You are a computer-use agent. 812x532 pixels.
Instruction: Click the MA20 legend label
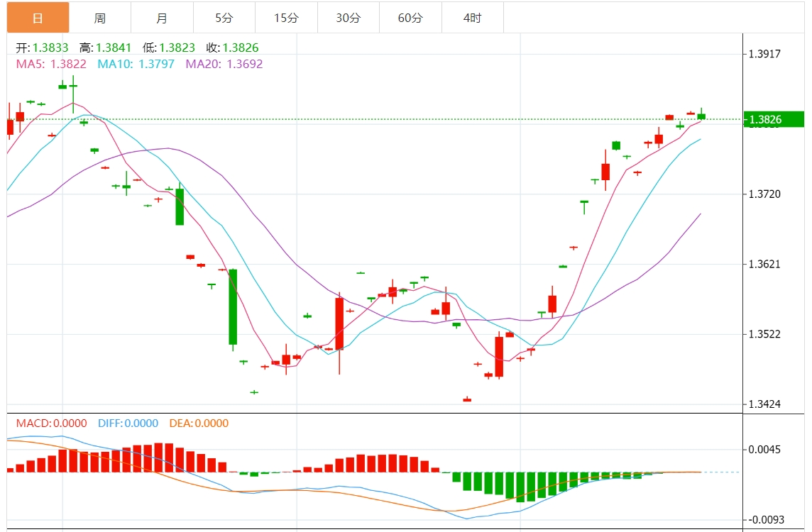click(224, 64)
